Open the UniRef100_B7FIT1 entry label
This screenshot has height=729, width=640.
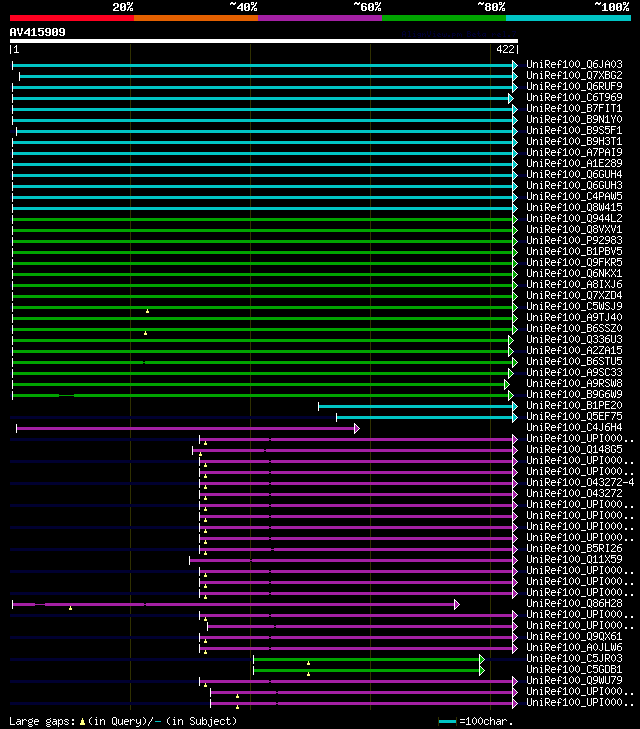coord(574,108)
